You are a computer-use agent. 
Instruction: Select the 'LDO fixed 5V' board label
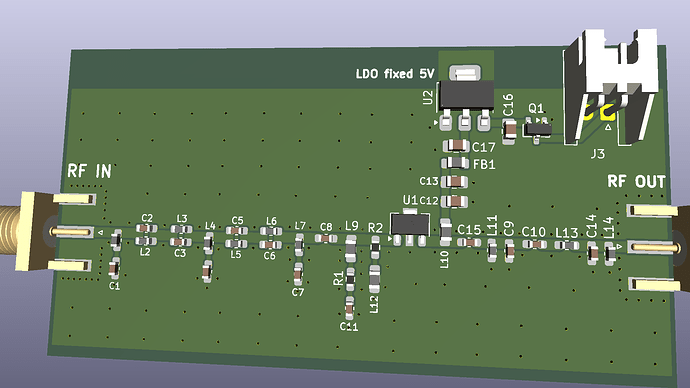pos(395,74)
